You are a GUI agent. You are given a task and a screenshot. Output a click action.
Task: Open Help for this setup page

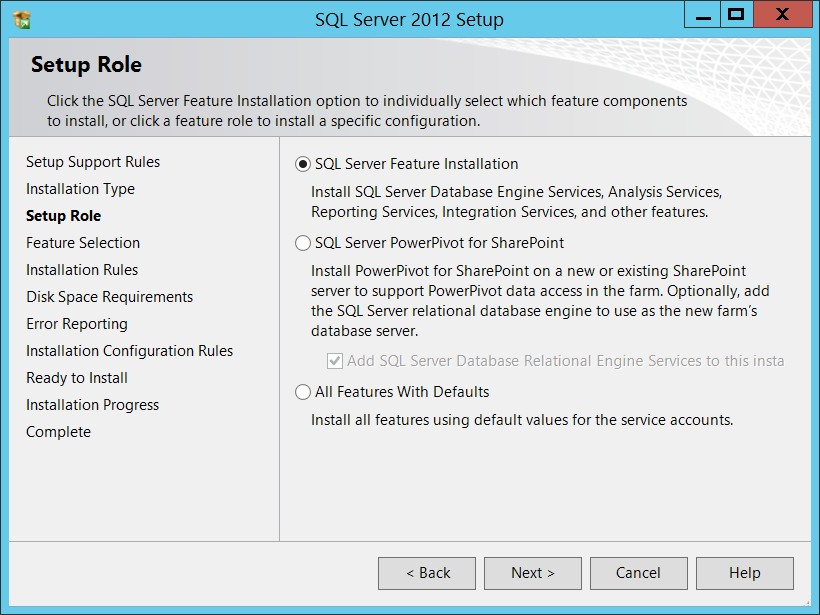coord(745,573)
